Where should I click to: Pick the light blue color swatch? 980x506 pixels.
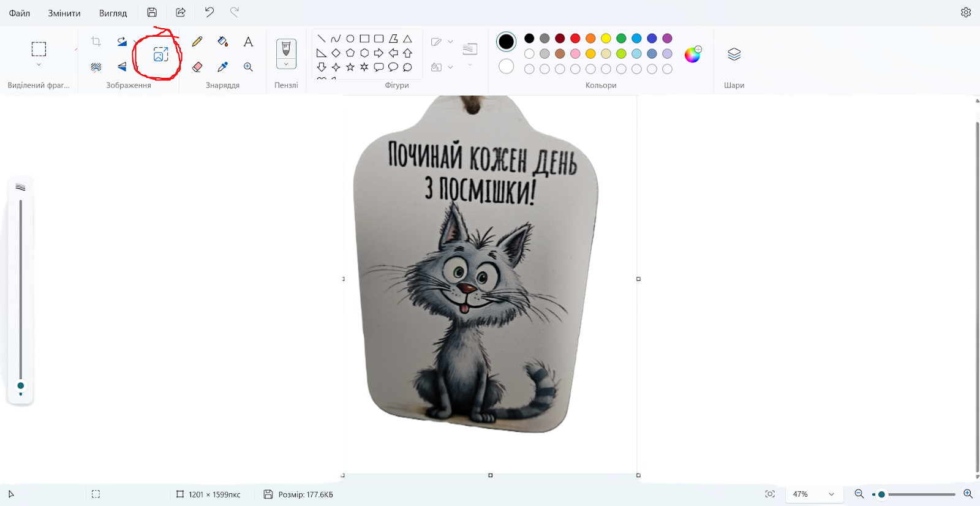636,54
